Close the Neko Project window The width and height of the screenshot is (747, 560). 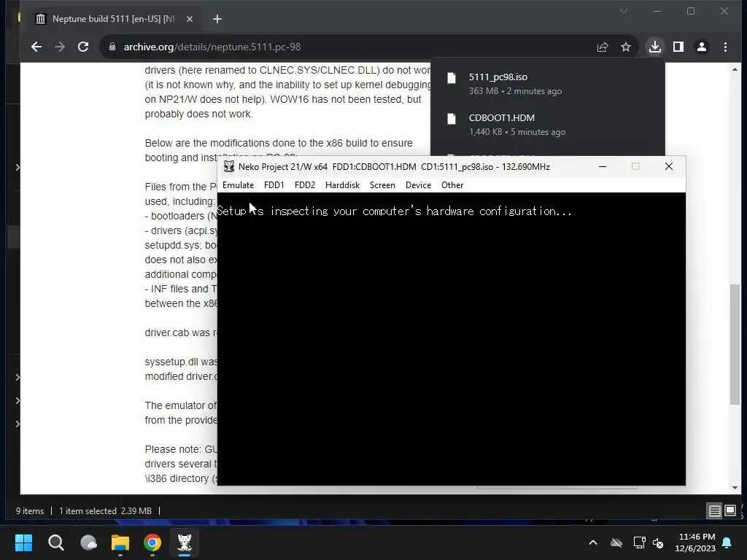point(669,166)
